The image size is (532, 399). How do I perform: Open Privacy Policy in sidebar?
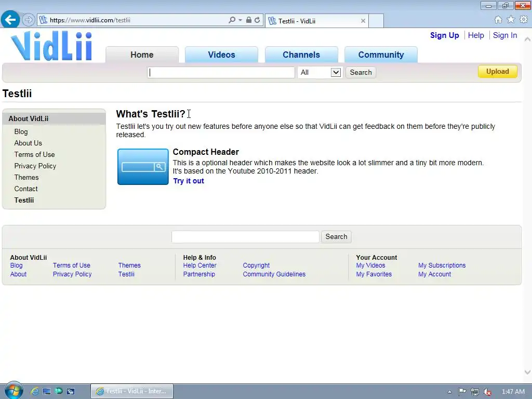tap(35, 166)
